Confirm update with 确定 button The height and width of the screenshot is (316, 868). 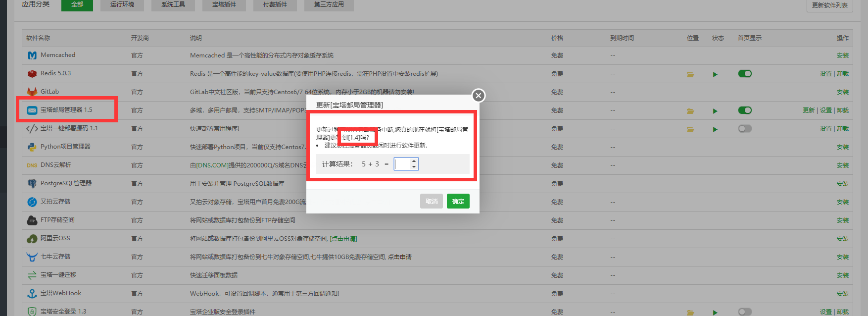coord(458,201)
